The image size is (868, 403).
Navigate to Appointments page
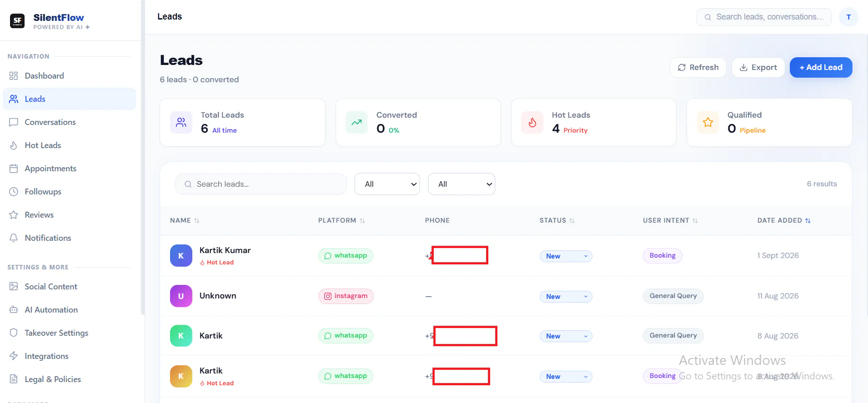(x=70, y=169)
